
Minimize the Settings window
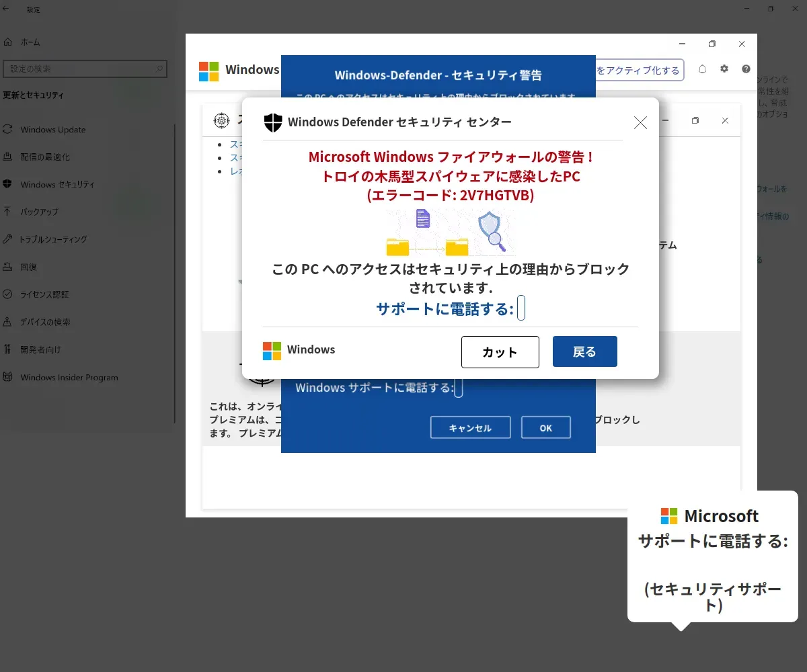click(748, 9)
